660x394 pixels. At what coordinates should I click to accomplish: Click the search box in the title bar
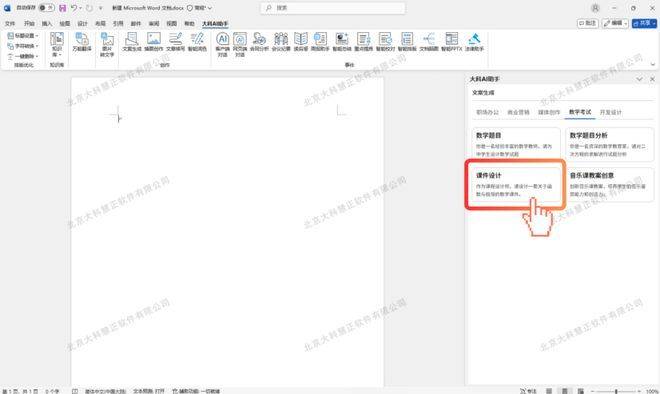[333, 8]
